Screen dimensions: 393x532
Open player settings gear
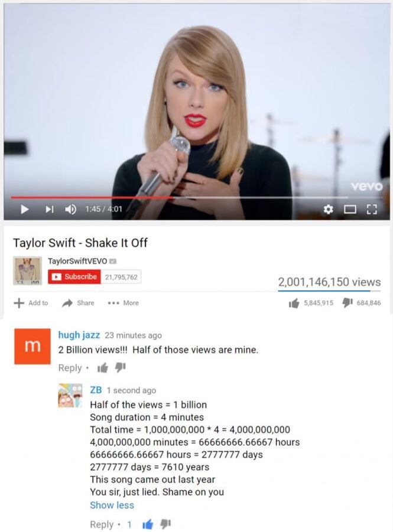click(328, 209)
